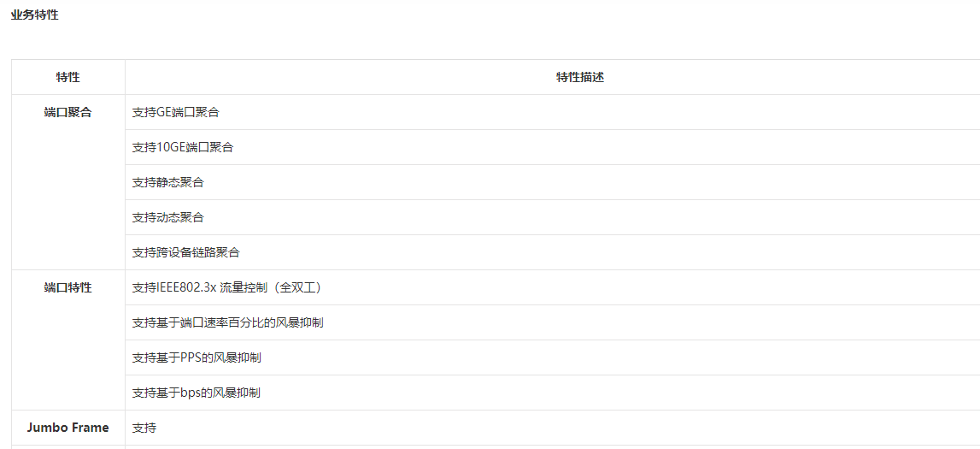
Task: Select the 支持基于bps的风暴抑制 entry
Action: [196, 393]
